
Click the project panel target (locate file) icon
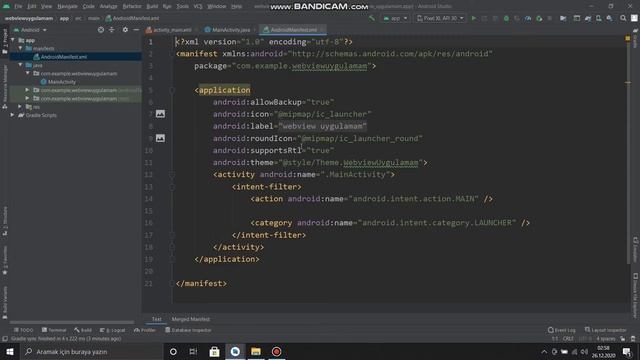coord(101,30)
